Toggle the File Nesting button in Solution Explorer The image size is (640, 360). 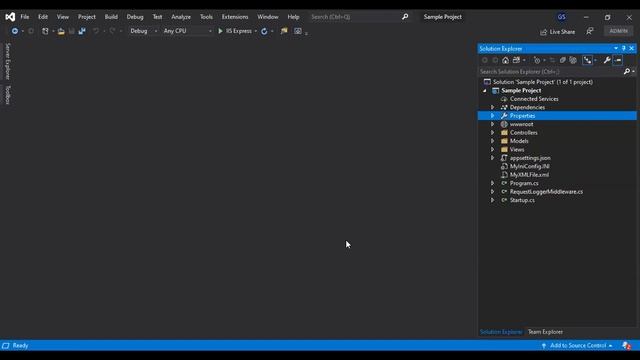click(x=587, y=60)
